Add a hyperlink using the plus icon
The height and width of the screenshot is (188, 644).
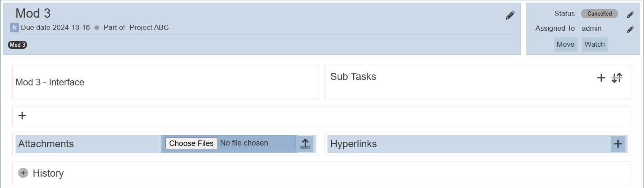[618, 144]
